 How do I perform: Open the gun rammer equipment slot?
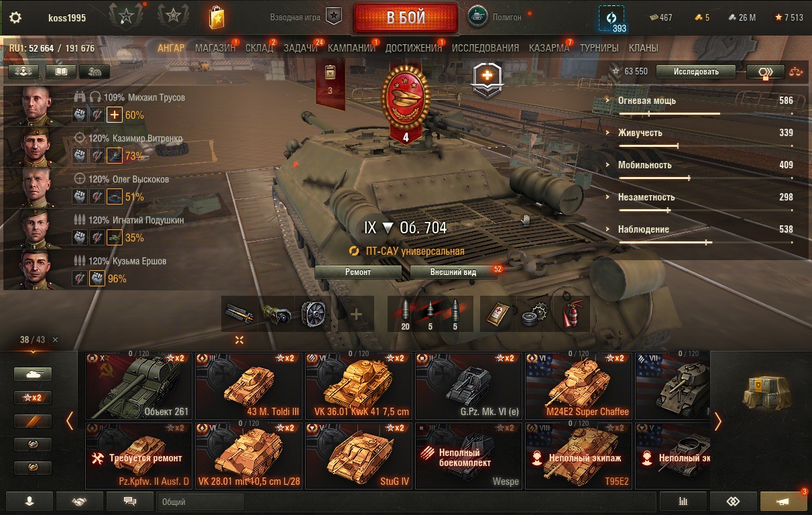[x=239, y=313]
